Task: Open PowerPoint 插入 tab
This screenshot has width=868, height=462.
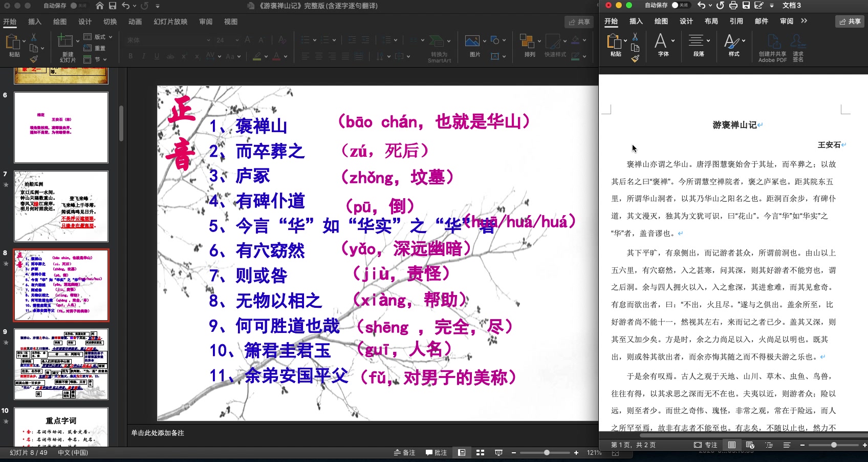Action: point(34,22)
